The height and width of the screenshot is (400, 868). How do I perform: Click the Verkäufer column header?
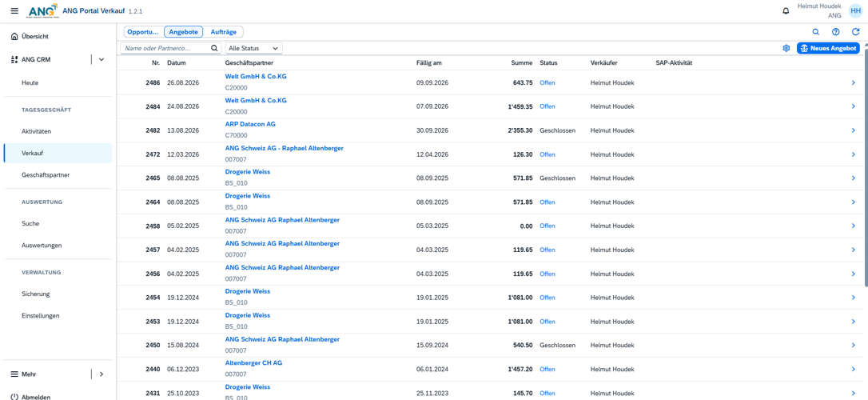pyautogui.click(x=604, y=63)
